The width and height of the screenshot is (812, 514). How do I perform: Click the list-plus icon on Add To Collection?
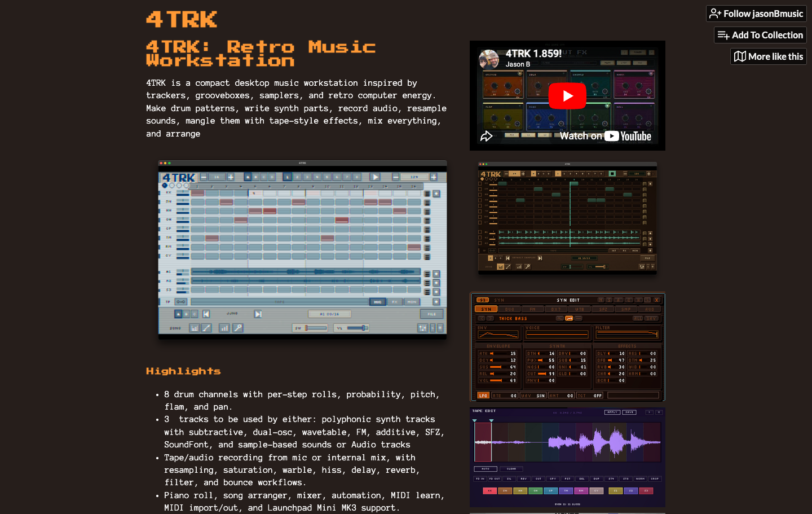723,35
